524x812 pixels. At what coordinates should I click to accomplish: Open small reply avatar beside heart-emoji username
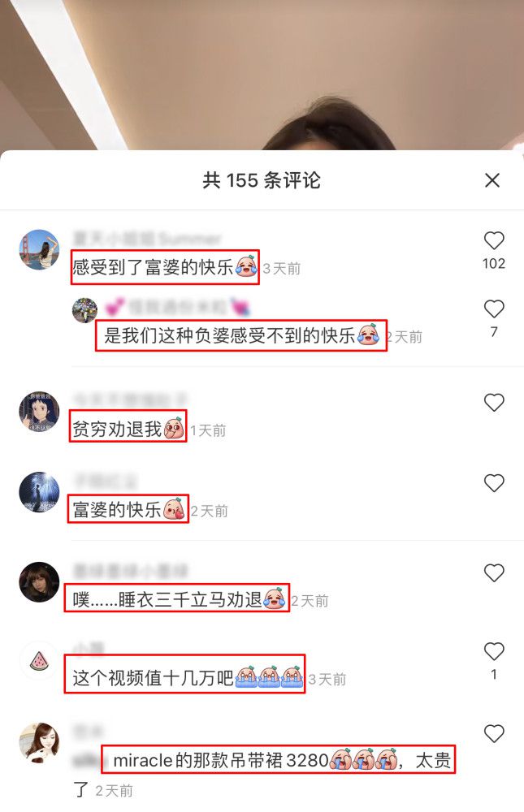coord(84,310)
